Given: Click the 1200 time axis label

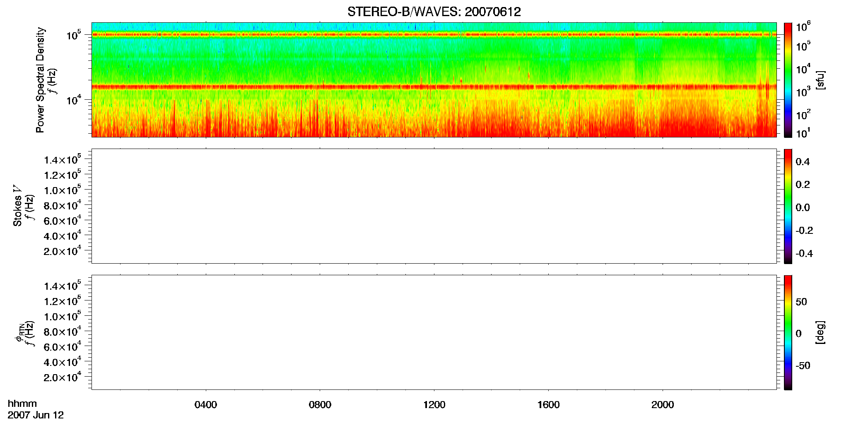Looking at the screenshot, I should click(x=434, y=405).
